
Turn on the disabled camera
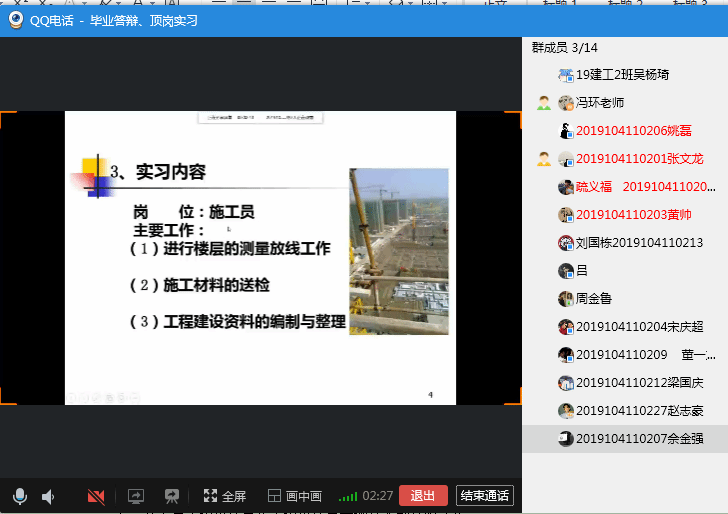(96, 496)
